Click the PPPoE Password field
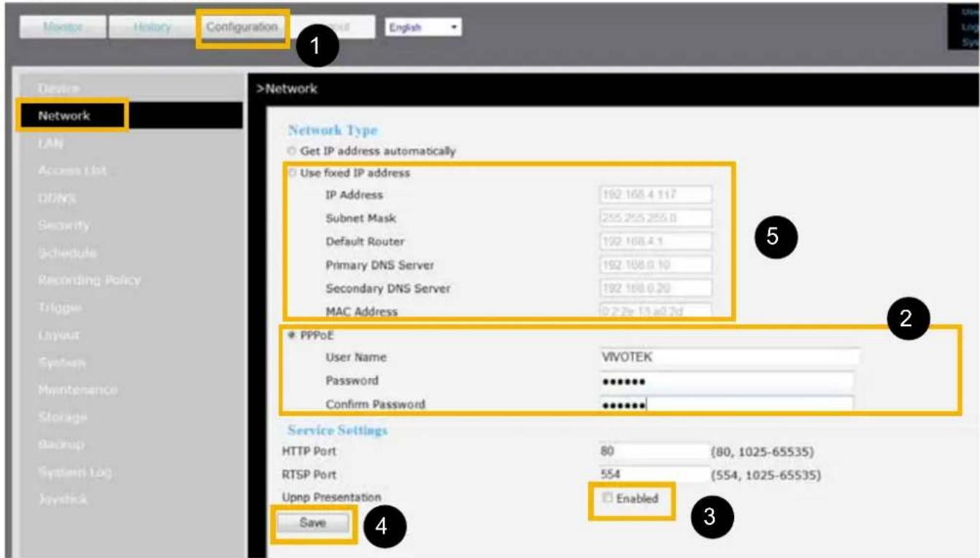The height and width of the screenshot is (558, 980). [x=726, y=381]
